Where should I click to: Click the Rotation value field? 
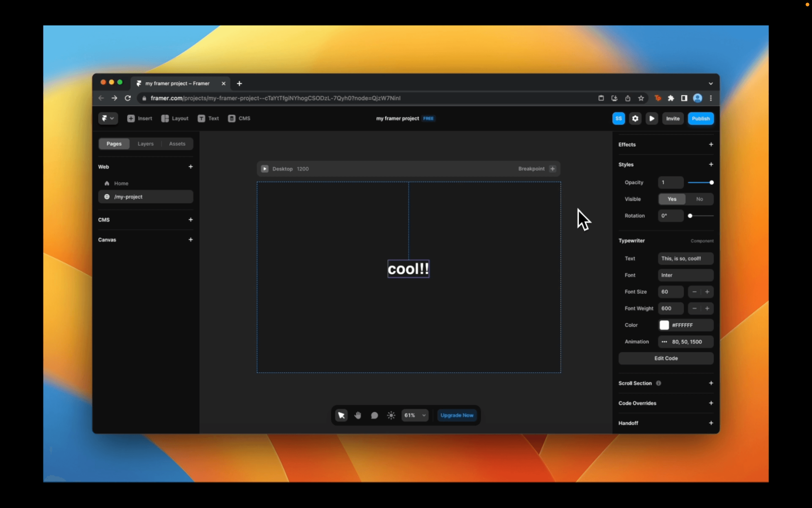click(x=670, y=216)
